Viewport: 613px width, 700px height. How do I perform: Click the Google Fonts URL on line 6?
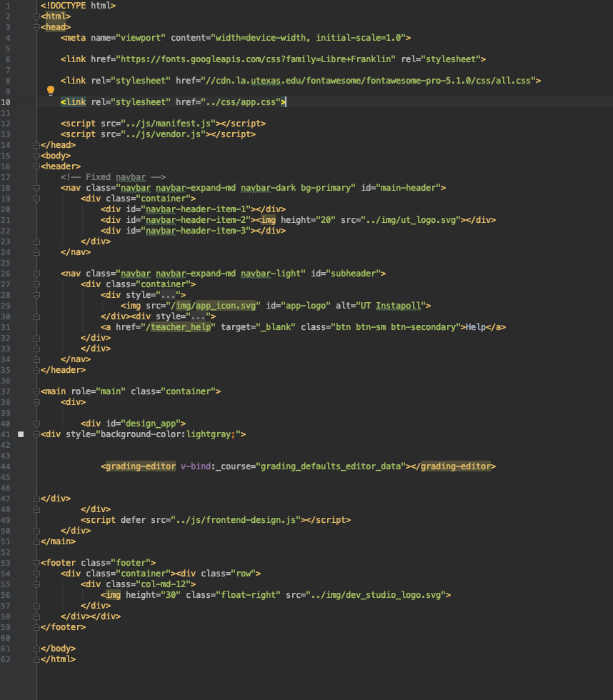coord(256,59)
